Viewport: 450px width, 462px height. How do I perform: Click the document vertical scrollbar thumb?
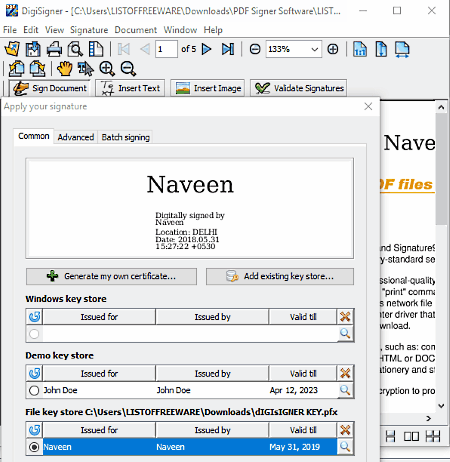pyautogui.click(x=441, y=169)
